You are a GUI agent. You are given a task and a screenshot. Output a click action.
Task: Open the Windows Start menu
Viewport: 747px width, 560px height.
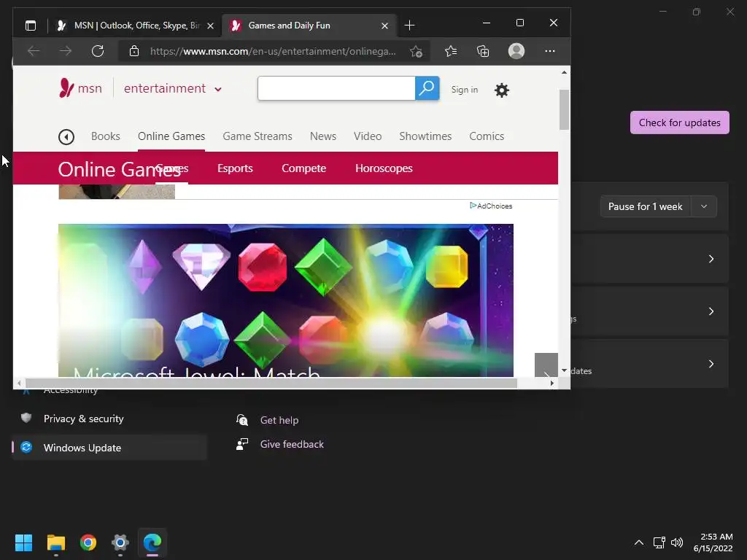(23, 542)
